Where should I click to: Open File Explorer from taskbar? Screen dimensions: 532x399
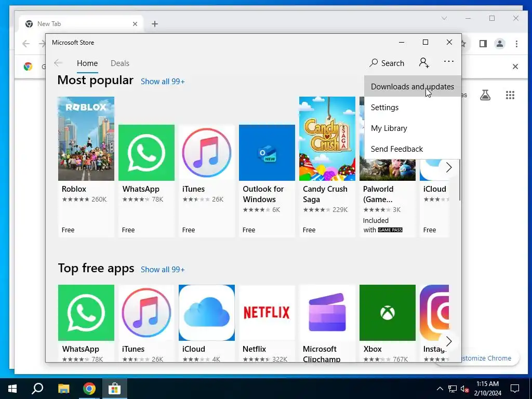(63, 389)
